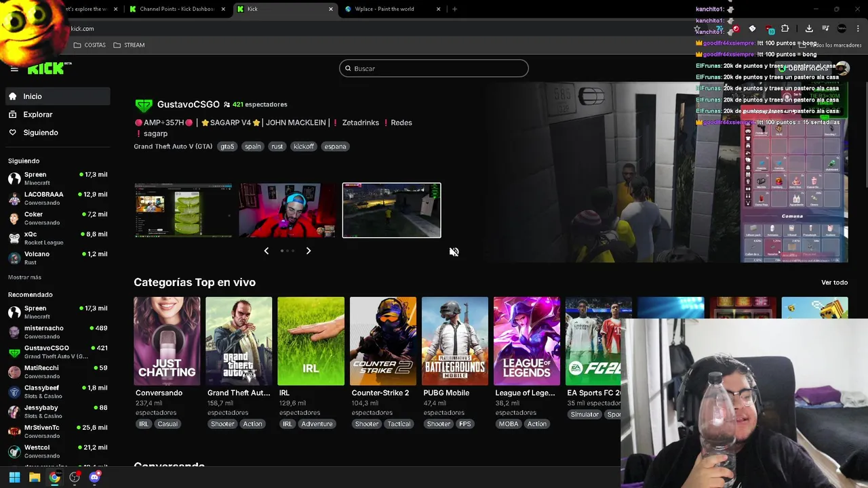Switch to Channel Points - Kick Dashboard tab

(176, 9)
